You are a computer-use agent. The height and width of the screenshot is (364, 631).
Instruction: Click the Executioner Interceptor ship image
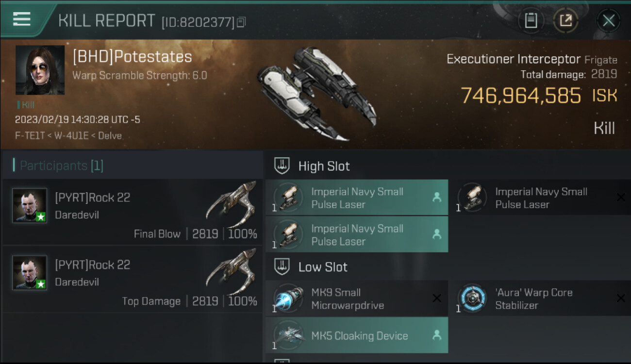[315, 92]
